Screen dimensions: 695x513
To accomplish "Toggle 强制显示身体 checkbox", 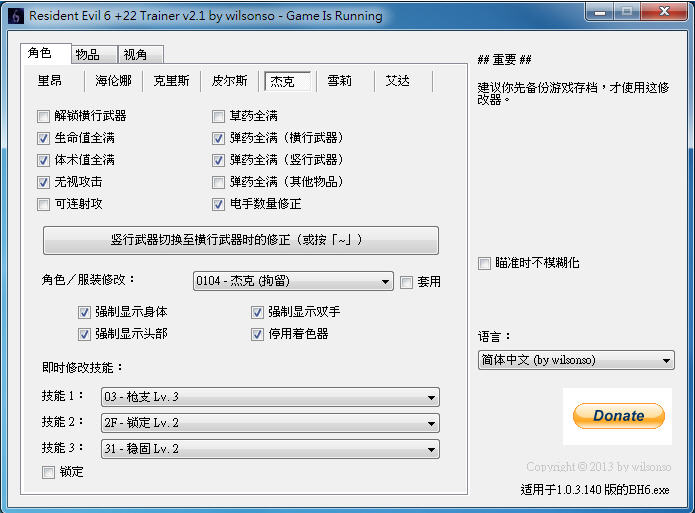I will [x=84, y=313].
